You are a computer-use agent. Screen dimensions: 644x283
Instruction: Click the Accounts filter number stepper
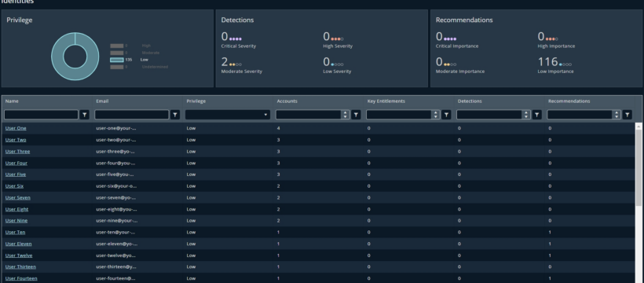(x=346, y=115)
